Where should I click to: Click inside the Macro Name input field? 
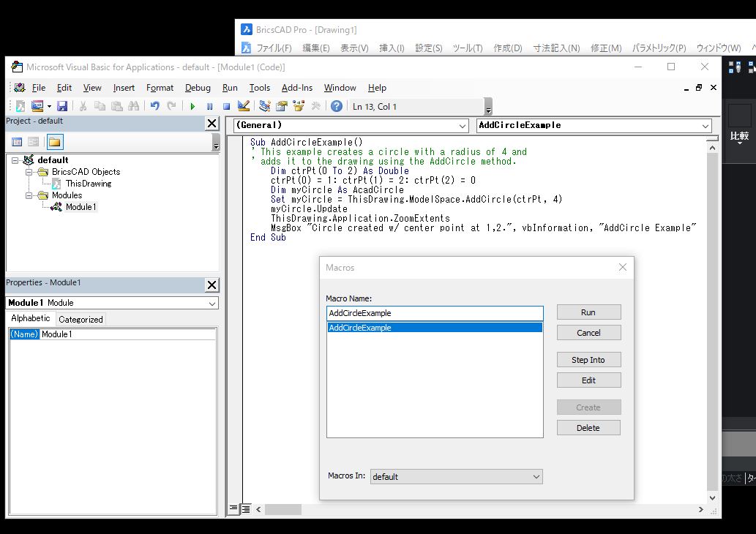(x=435, y=313)
